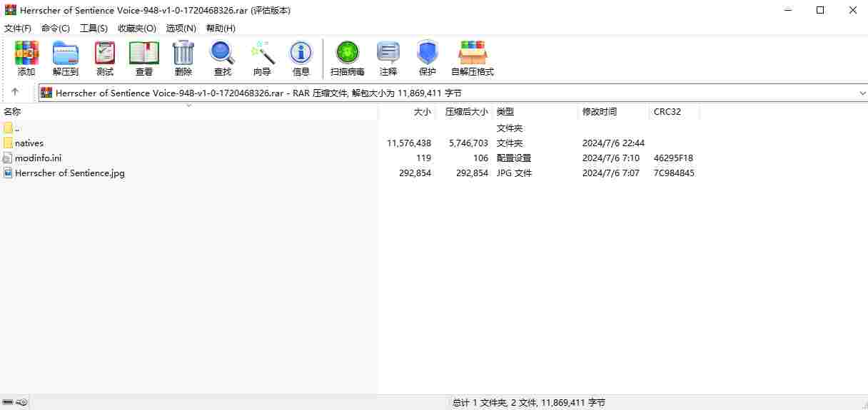Viewport: 868px width, 410px height.
Task: Show archive 信息 (Info) icon
Action: pyautogui.click(x=301, y=53)
